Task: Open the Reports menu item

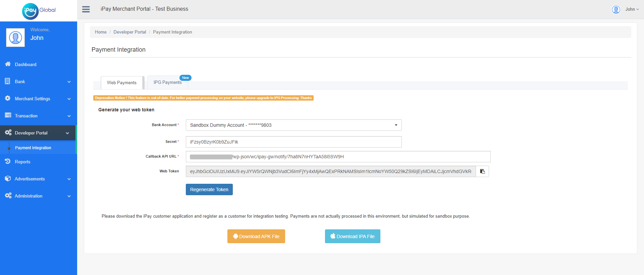Action: 22,162
